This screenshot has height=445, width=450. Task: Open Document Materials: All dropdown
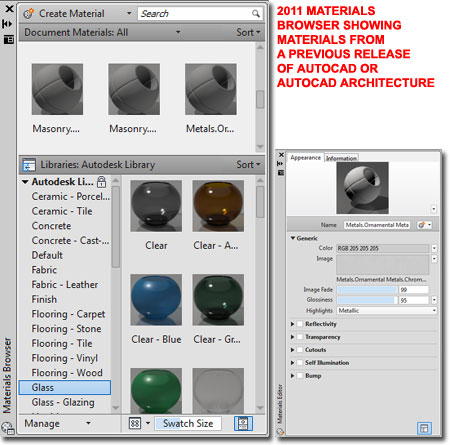click(x=178, y=32)
